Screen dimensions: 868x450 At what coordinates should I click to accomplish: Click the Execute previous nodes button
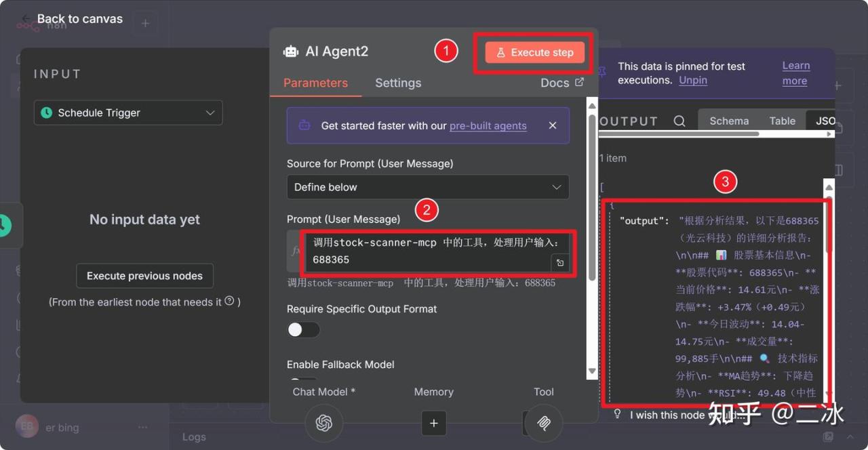pos(144,276)
